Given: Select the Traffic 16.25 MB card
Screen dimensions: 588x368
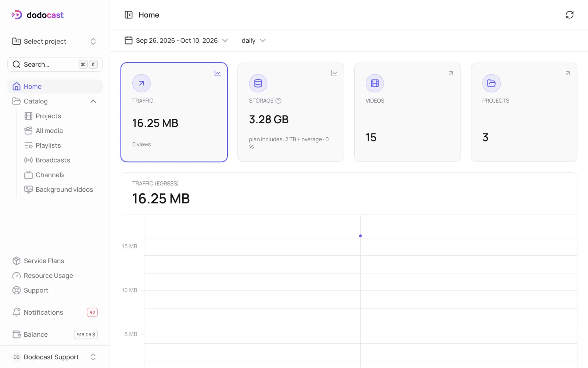Looking at the screenshot, I should click(174, 112).
